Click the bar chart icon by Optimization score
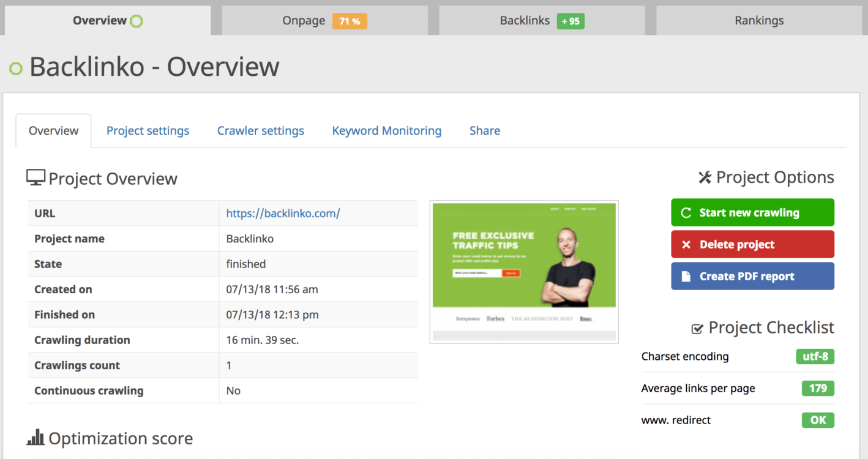Screen dimensions: 868x459 [x=36, y=438]
